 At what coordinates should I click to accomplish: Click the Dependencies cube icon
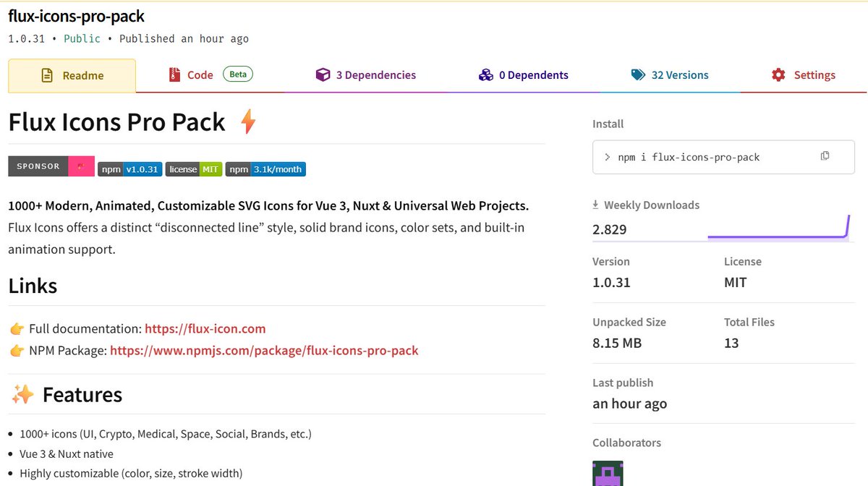coord(323,74)
